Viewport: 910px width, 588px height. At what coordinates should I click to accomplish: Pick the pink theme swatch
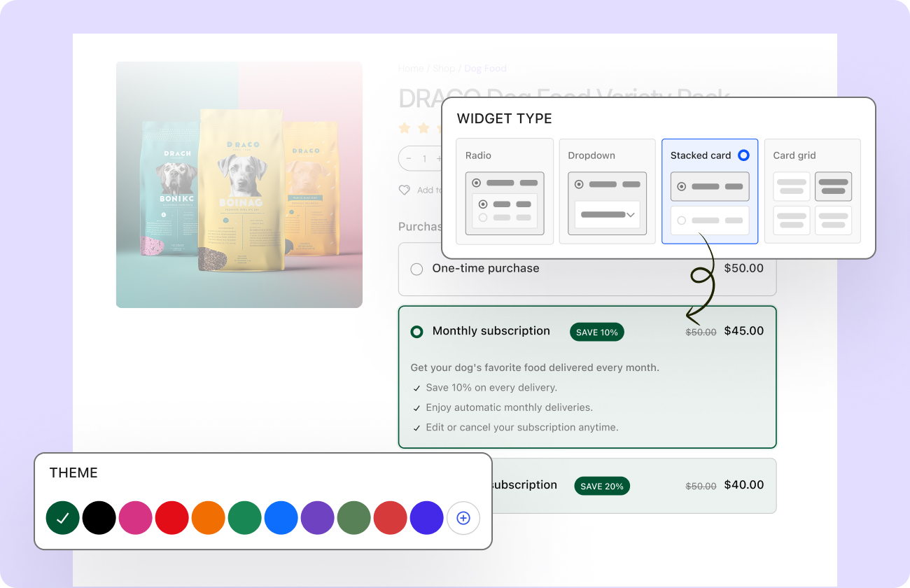(x=135, y=518)
